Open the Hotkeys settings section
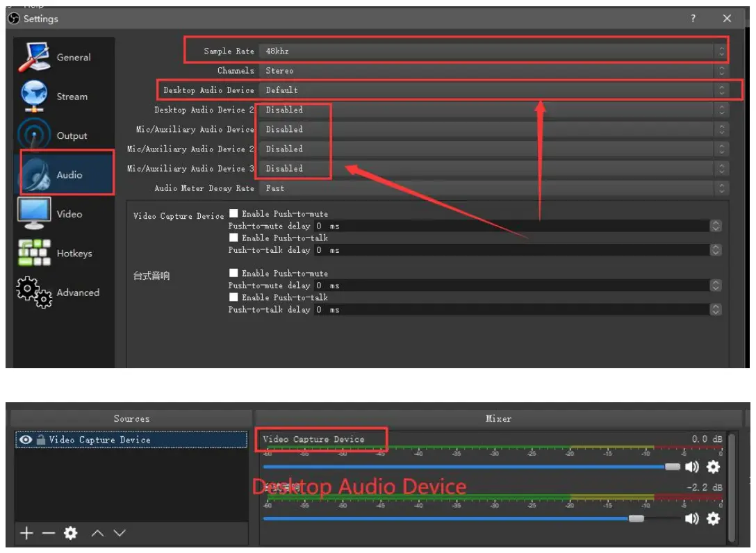Screen dimensions: 756x553 coord(64,253)
